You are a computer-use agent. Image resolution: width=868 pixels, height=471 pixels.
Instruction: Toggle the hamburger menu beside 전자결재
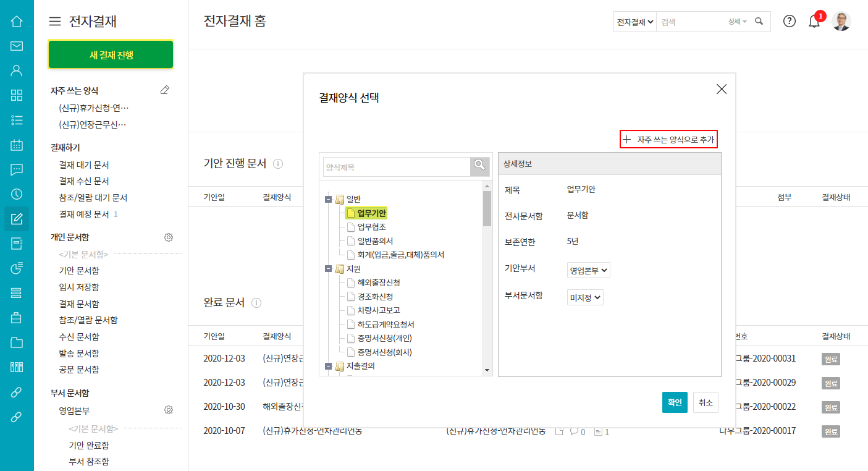pos(55,22)
